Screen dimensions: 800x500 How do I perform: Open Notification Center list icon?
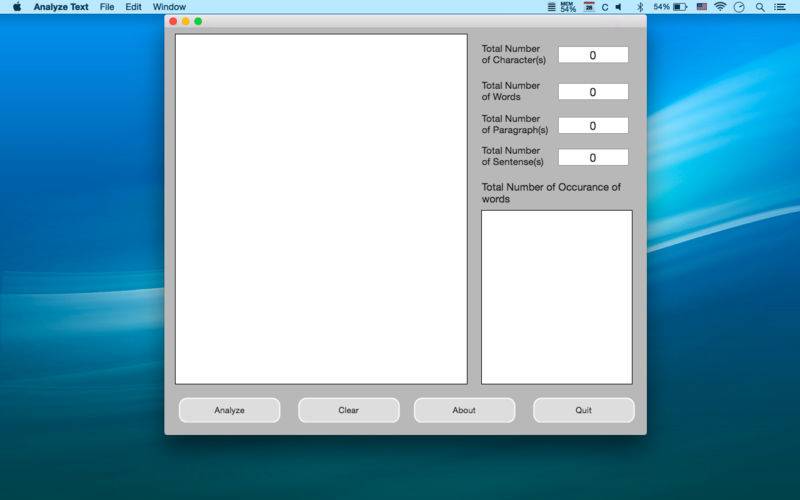(780, 7)
